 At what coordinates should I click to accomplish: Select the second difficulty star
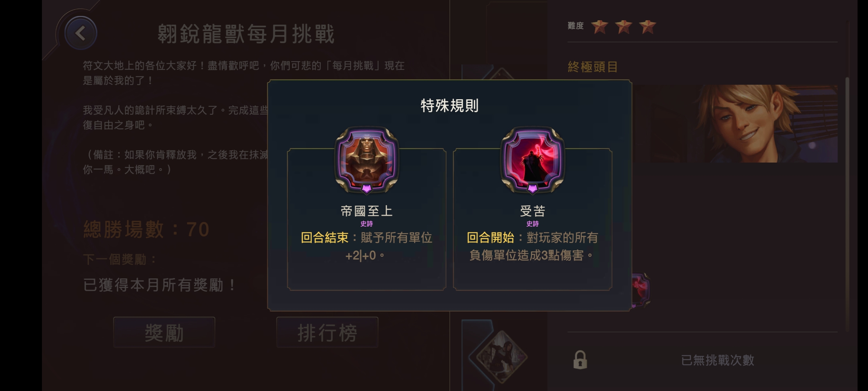[624, 26]
